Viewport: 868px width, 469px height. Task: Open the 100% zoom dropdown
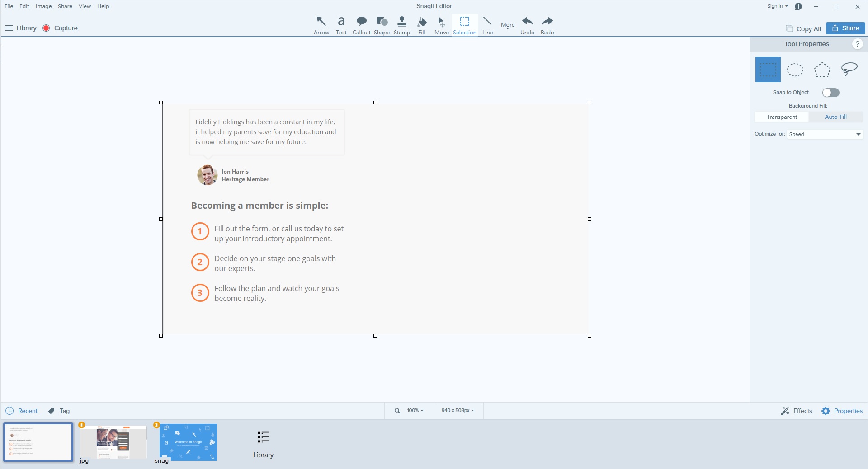point(415,411)
